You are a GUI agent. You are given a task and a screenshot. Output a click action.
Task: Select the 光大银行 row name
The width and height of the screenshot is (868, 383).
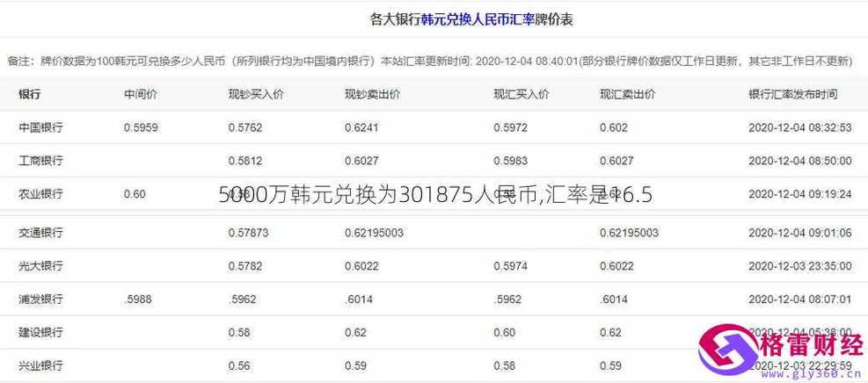[41, 266]
